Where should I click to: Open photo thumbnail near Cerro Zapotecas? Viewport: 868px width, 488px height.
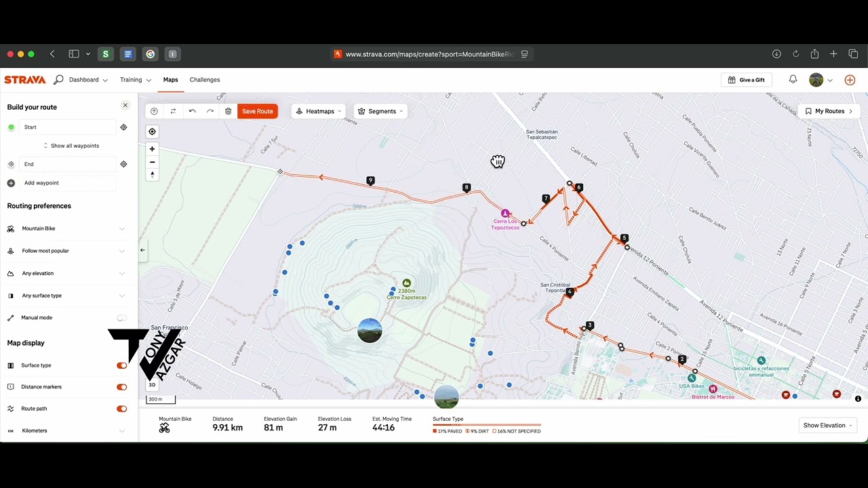(x=370, y=331)
